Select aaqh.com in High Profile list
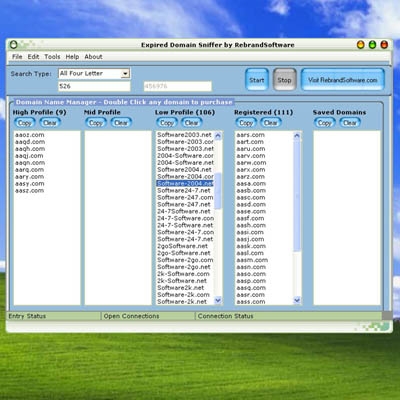 pyautogui.click(x=30, y=149)
